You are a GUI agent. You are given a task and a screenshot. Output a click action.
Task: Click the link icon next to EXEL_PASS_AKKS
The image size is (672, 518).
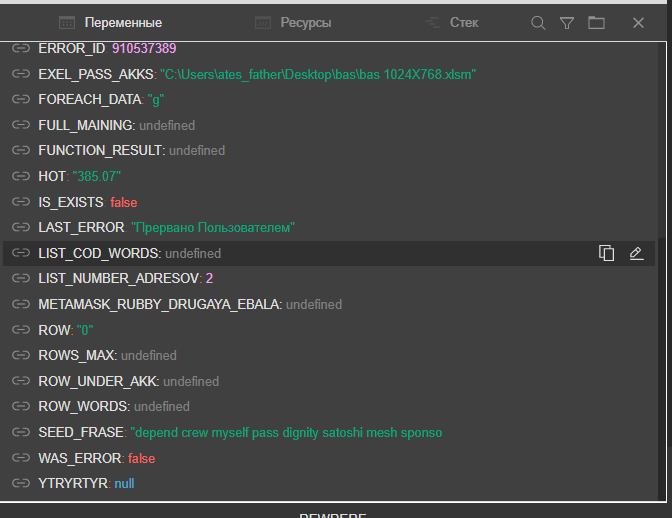(x=21, y=74)
